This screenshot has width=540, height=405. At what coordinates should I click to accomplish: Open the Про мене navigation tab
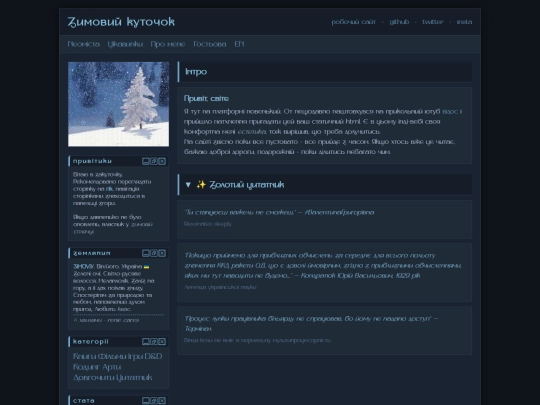pos(168,44)
